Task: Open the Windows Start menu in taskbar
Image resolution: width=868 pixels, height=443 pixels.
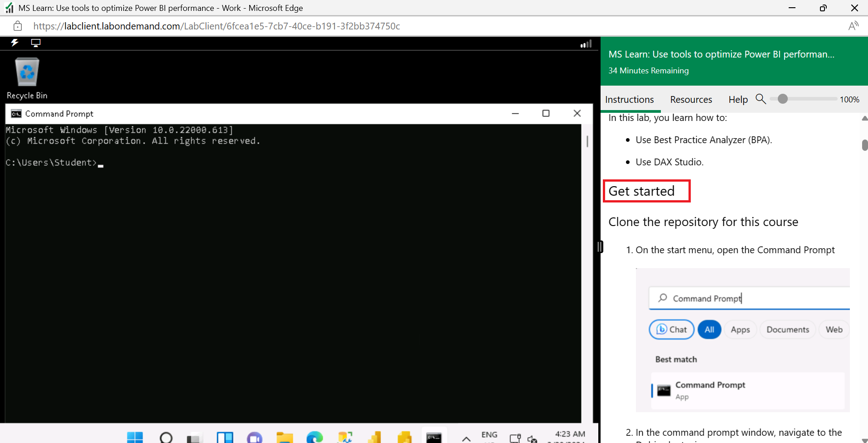Action: coord(135,437)
